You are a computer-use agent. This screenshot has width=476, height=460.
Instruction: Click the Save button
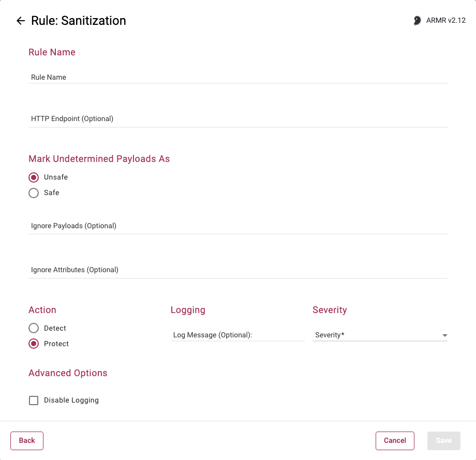pyautogui.click(x=443, y=441)
